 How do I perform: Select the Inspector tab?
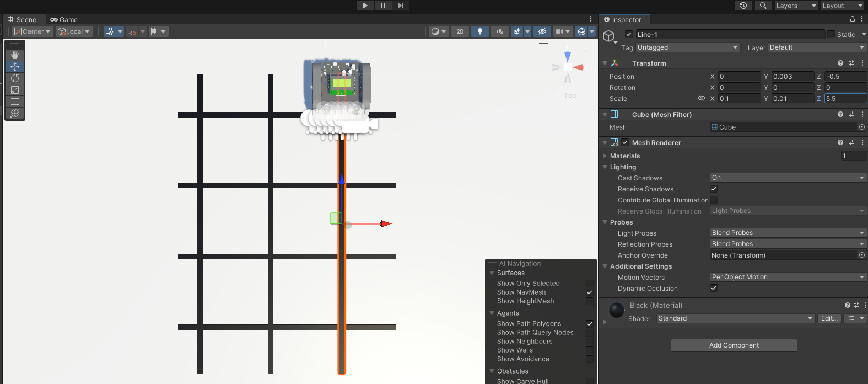(623, 19)
